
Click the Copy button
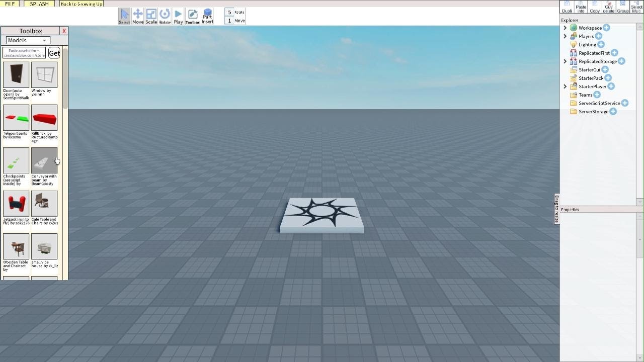click(595, 7)
